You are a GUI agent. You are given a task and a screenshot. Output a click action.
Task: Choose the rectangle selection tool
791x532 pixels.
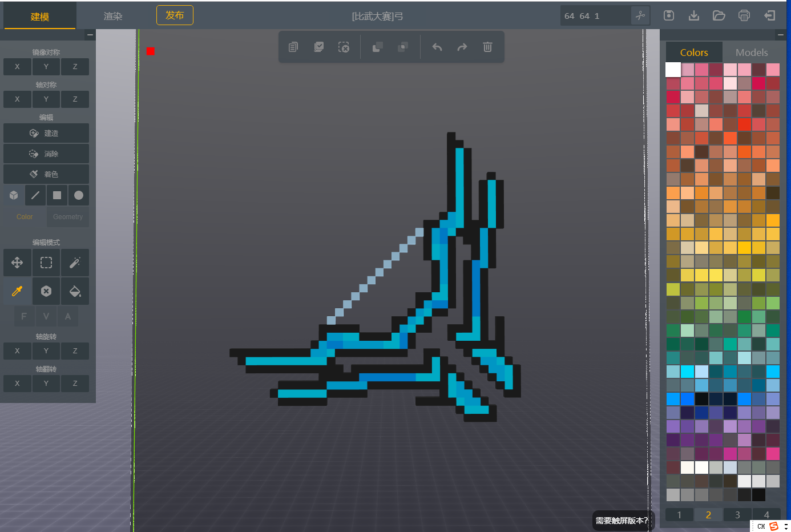pyautogui.click(x=46, y=263)
